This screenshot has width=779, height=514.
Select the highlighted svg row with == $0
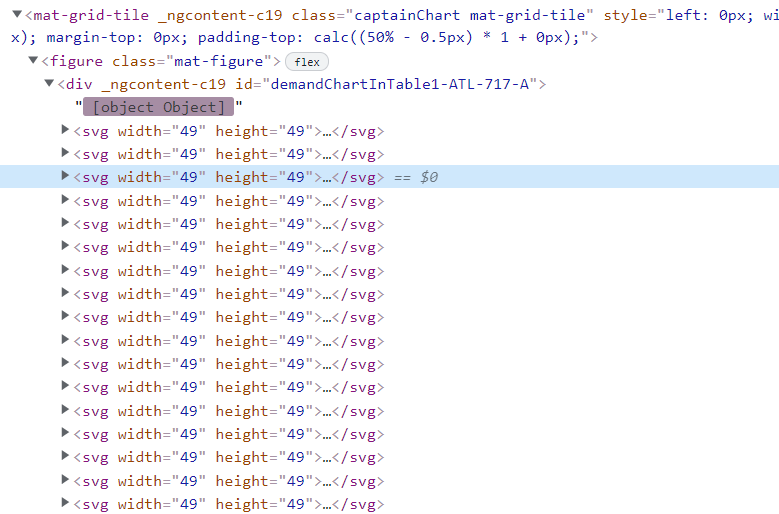click(390, 177)
